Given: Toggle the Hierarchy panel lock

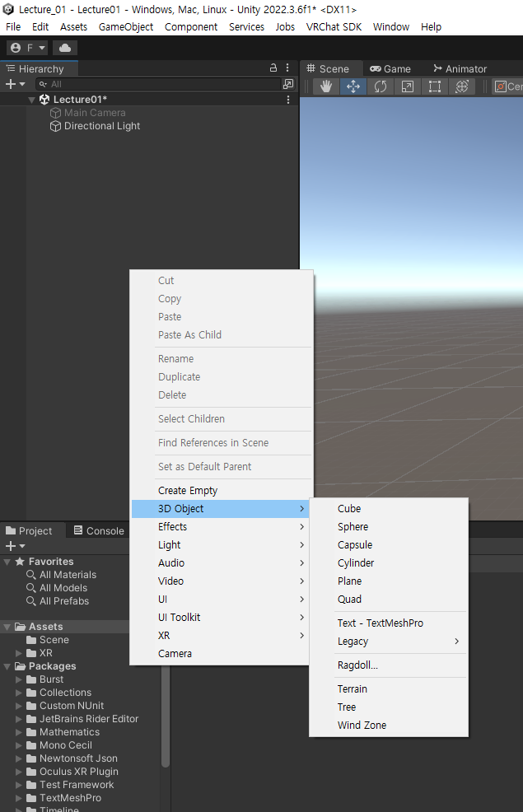Looking at the screenshot, I should (273, 68).
